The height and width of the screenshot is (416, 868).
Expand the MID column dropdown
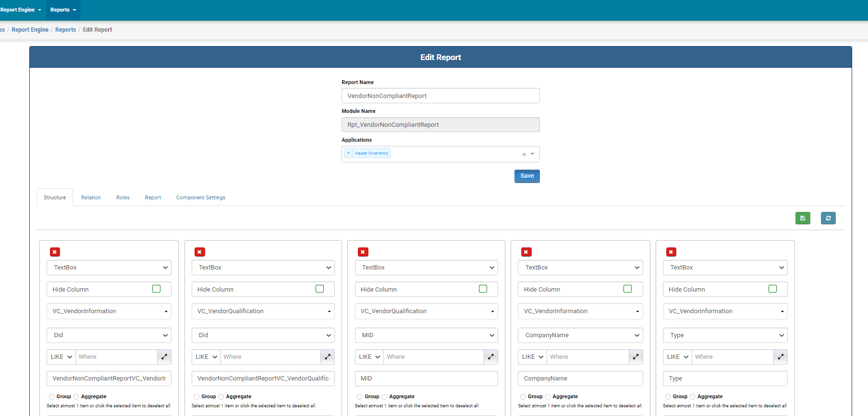pyautogui.click(x=427, y=335)
